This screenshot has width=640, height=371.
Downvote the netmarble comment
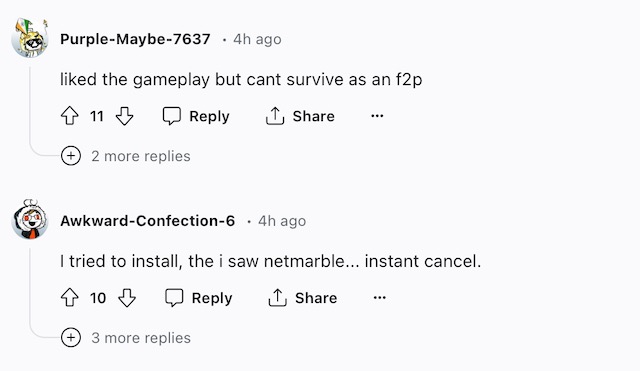[x=127, y=298]
